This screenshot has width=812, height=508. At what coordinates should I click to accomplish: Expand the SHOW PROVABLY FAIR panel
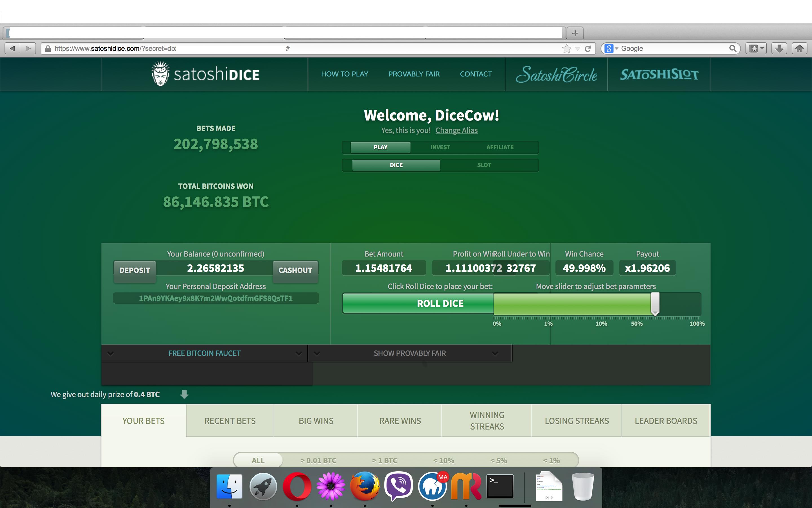(x=410, y=353)
